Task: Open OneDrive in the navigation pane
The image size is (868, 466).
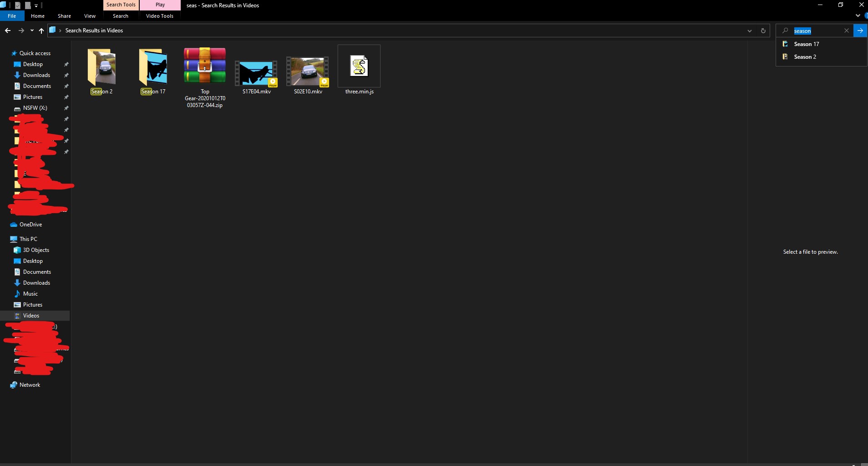Action: (x=30, y=225)
